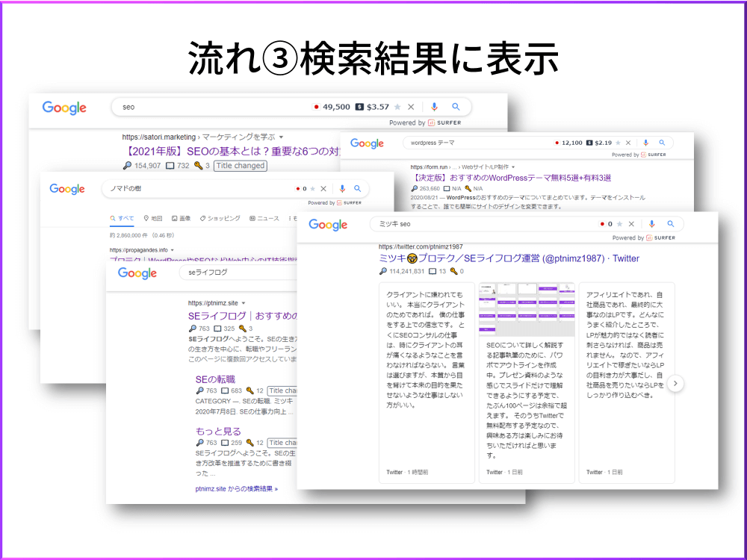Screen dimensions: 747x560
Task: Open the extra tabs overflow dropdown after ニュース
Action: click(x=289, y=218)
